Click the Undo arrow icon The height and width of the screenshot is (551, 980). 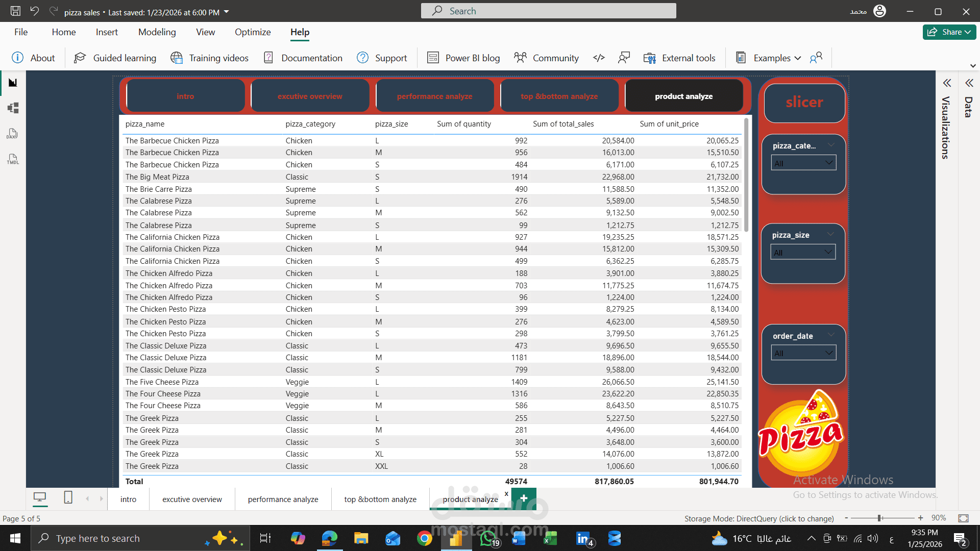click(x=34, y=11)
